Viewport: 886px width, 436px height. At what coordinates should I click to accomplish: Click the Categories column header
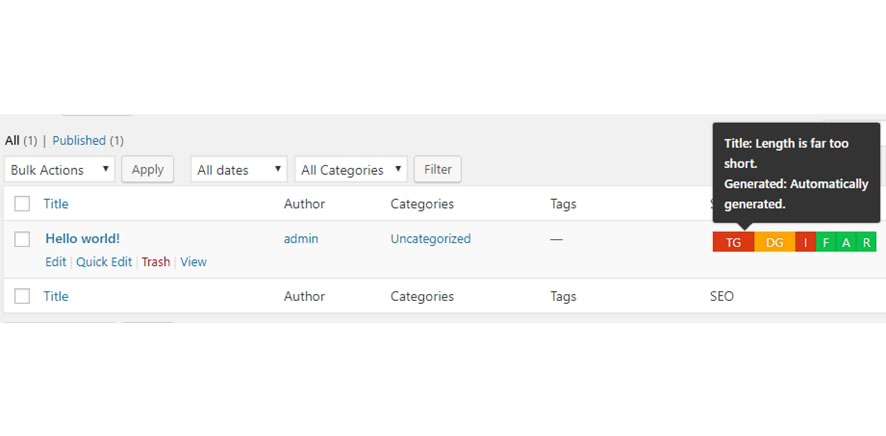[x=422, y=204]
